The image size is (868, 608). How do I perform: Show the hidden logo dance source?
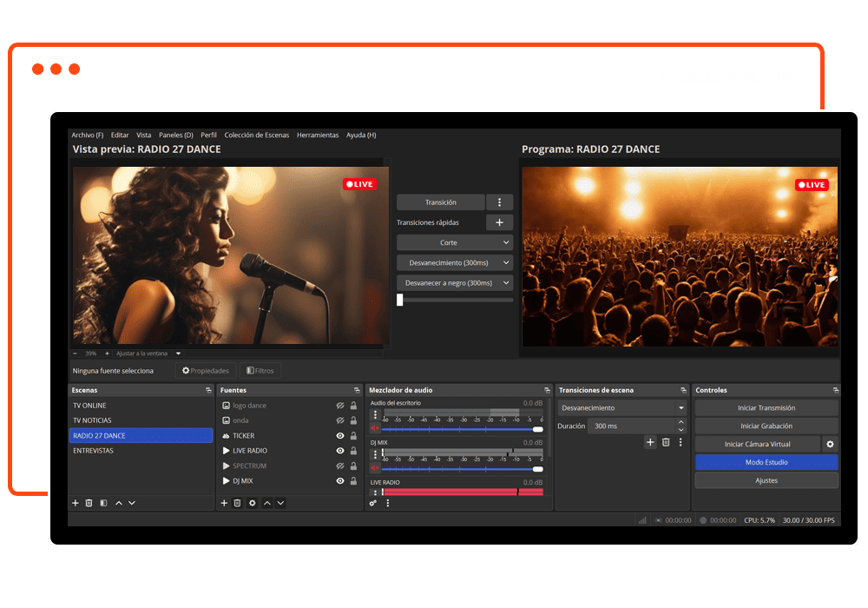click(x=339, y=406)
